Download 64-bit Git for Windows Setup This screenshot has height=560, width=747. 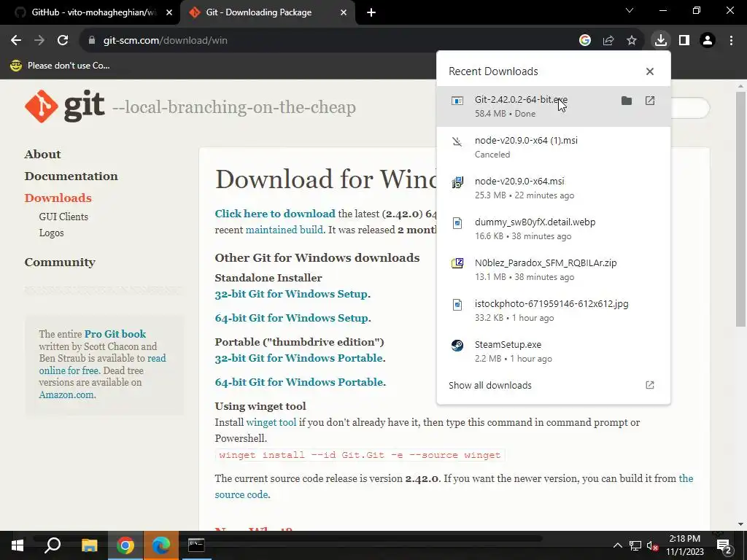(292, 318)
